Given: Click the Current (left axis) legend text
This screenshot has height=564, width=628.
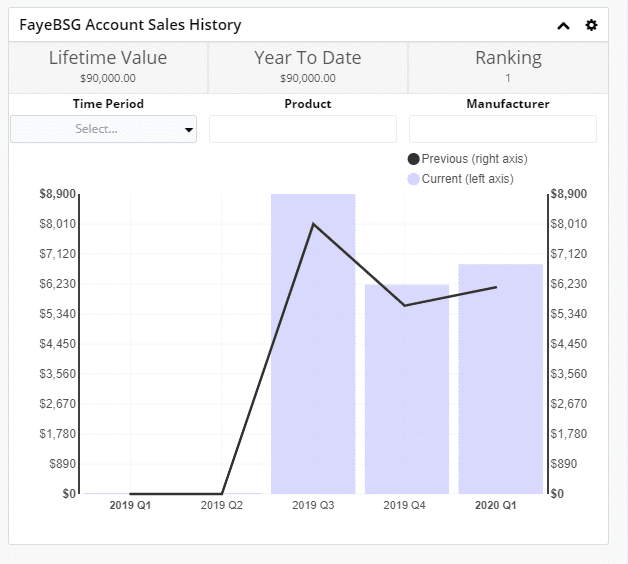Looking at the screenshot, I should click(x=467, y=179).
